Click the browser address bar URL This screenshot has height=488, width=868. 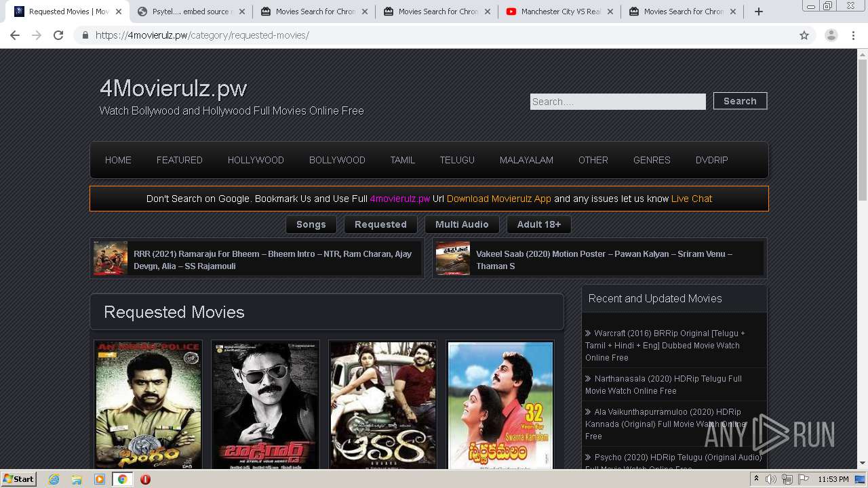tap(202, 35)
